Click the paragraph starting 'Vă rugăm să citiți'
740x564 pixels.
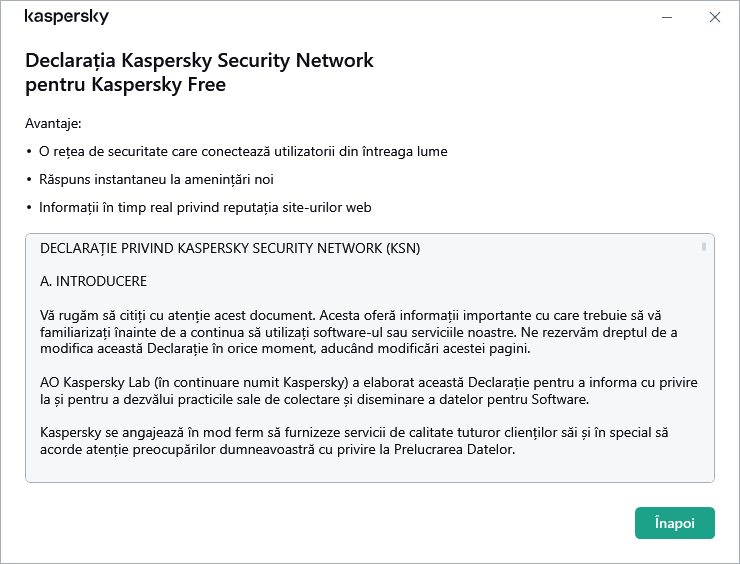click(x=365, y=332)
